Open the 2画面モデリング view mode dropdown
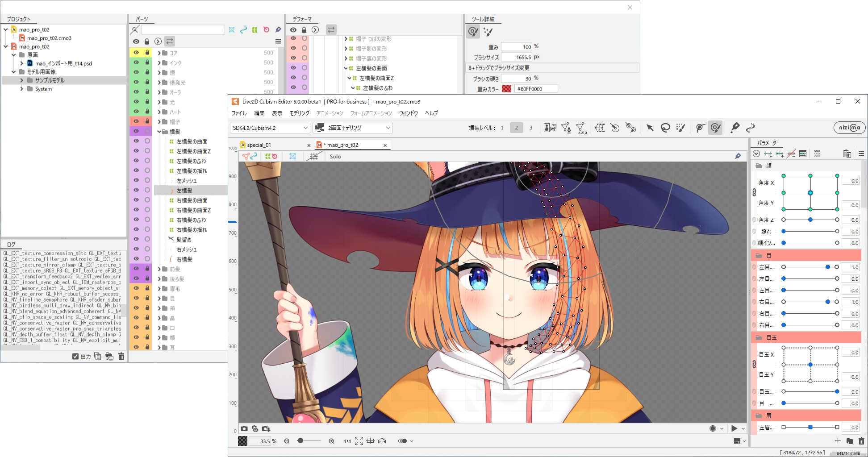 [353, 128]
